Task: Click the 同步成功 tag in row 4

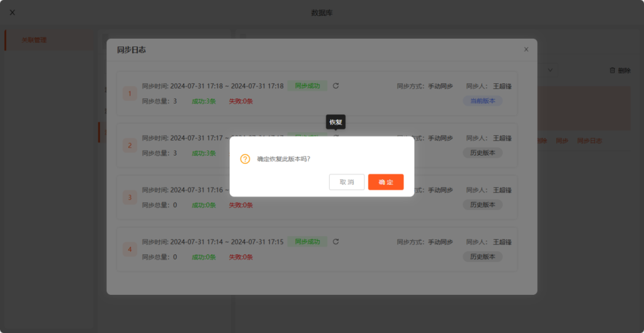Action: point(307,241)
